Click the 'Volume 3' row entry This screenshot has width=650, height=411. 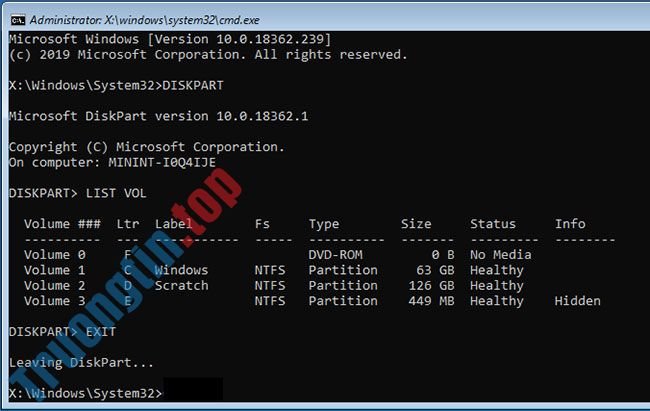point(55,301)
